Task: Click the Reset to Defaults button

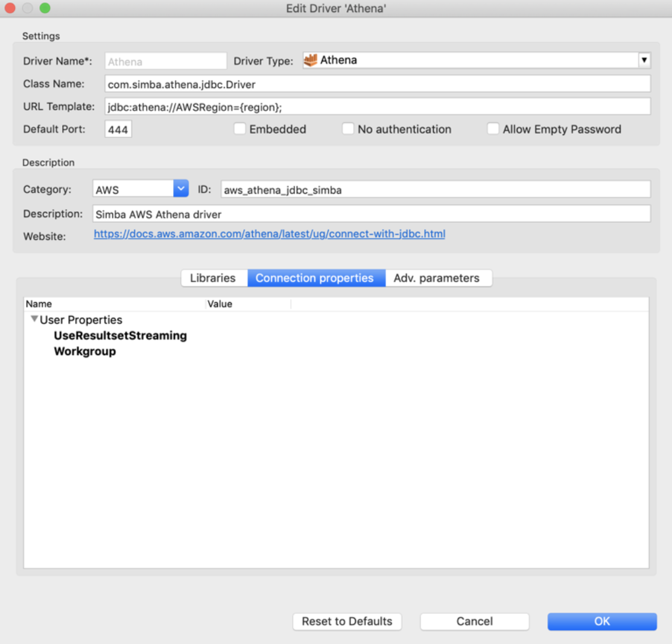Action: coord(347,621)
